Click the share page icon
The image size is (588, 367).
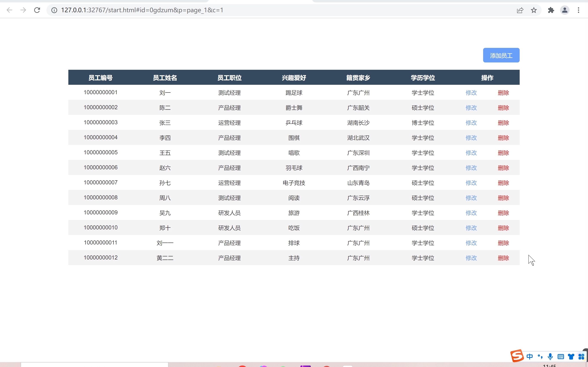tap(520, 10)
